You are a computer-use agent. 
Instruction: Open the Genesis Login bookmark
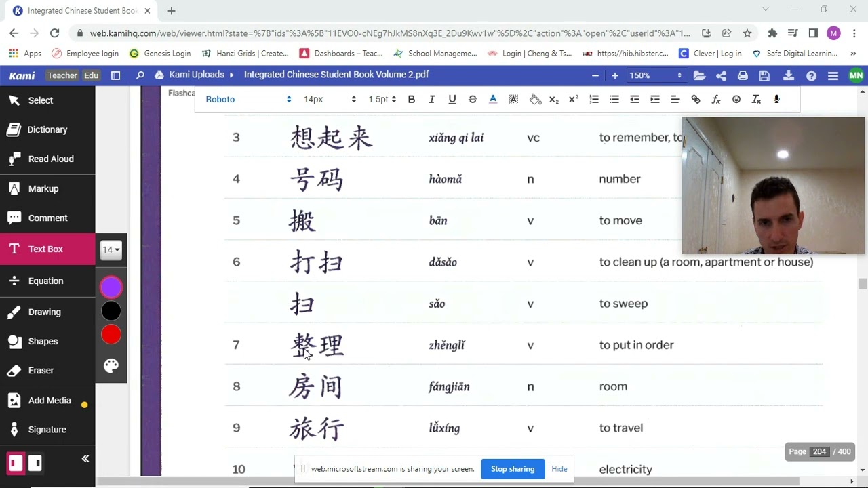click(x=159, y=54)
